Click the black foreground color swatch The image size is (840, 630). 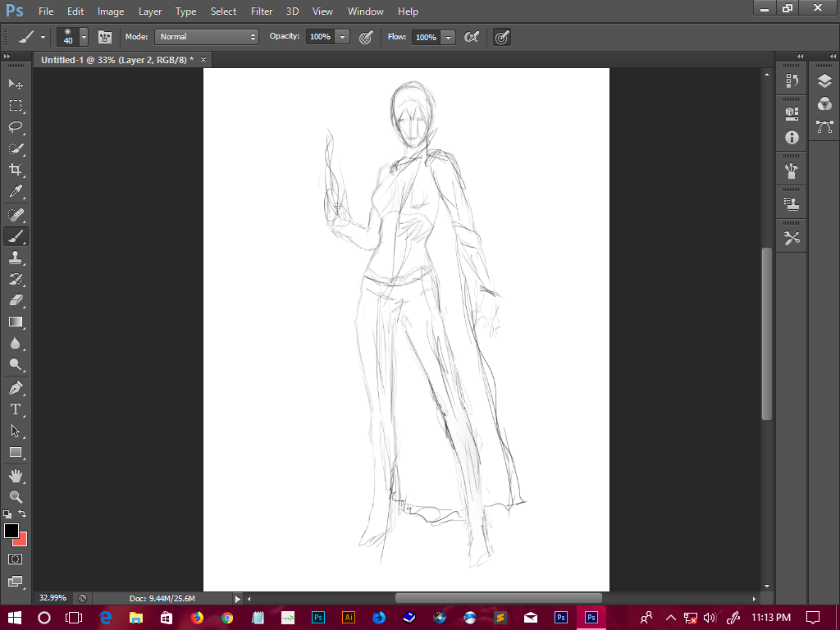(11, 531)
